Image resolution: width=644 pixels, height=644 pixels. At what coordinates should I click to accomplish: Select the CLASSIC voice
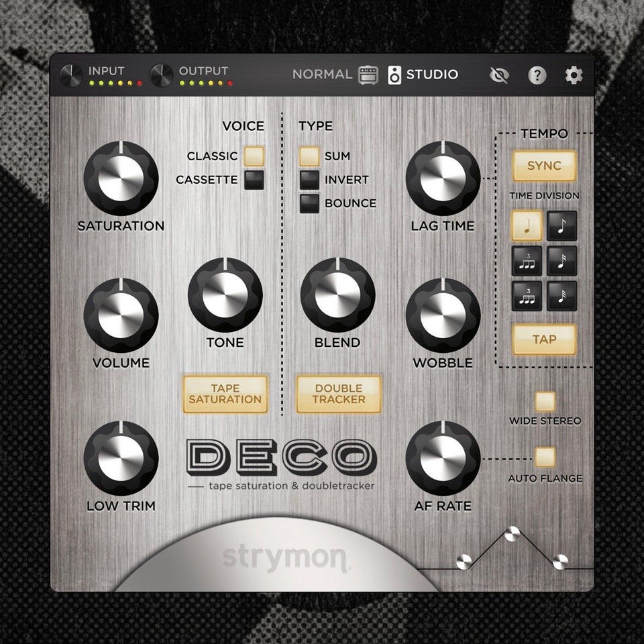(x=254, y=156)
